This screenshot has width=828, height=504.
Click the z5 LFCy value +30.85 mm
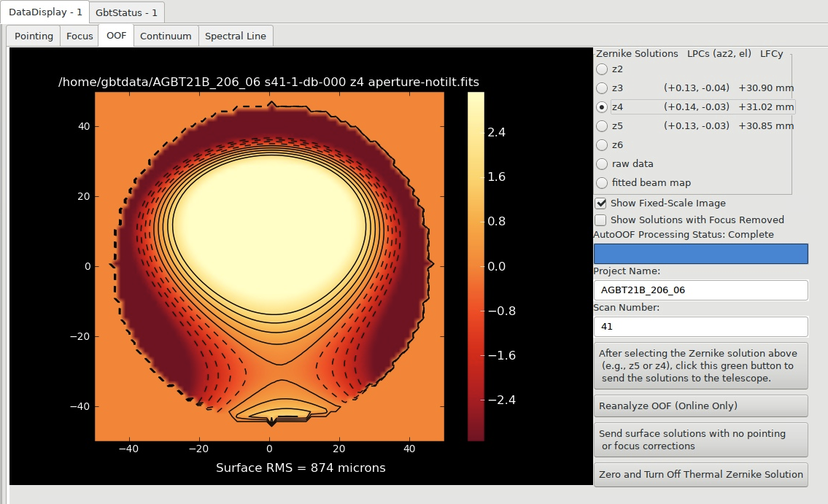[766, 126]
